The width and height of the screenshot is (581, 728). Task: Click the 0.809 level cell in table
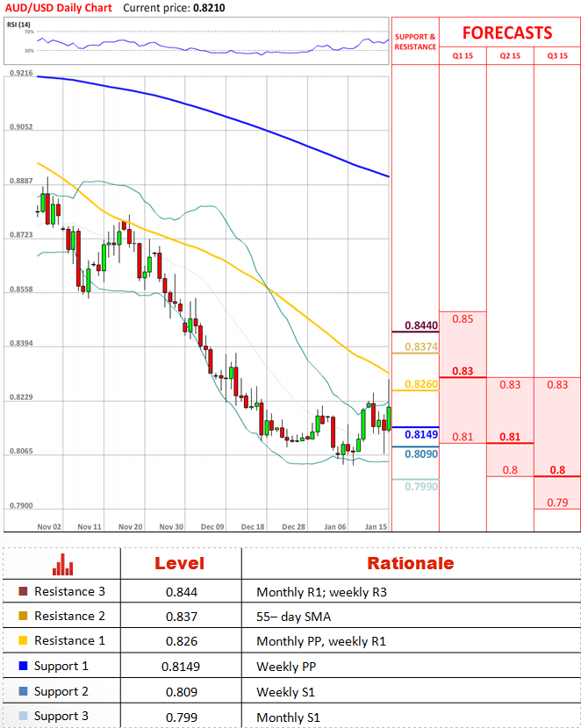[182, 692]
